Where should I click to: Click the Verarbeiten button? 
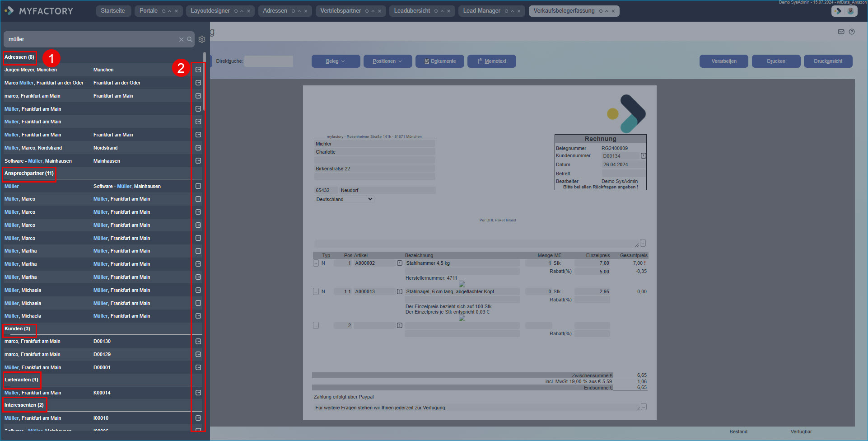[x=724, y=61]
